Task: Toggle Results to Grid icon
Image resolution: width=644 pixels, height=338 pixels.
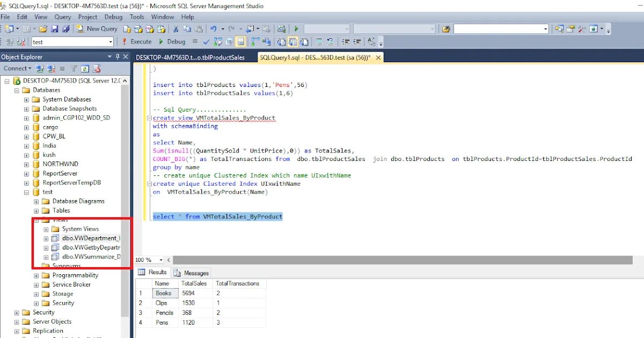Action: point(292,41)
